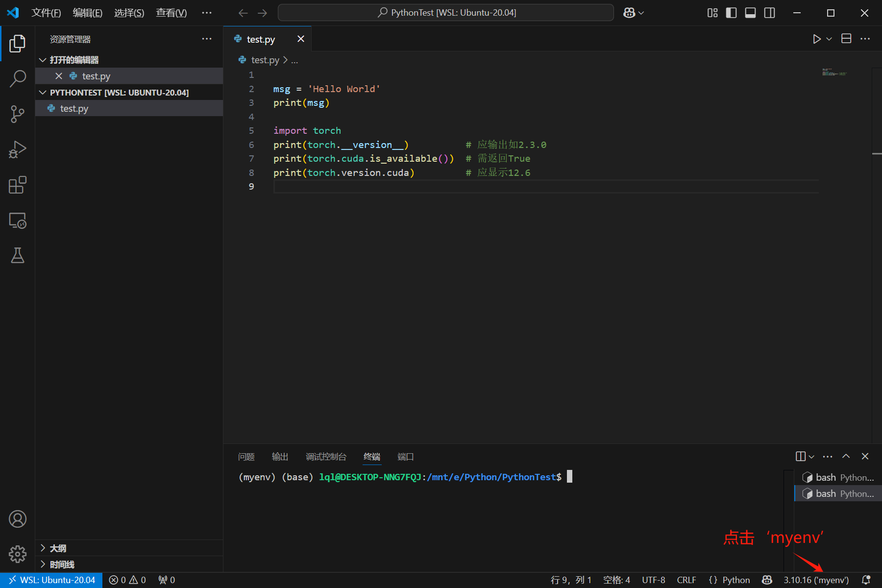Open the Accounts icon in activity bar
The height and width of the screenshot is (588, 882).
coord(18,519)
